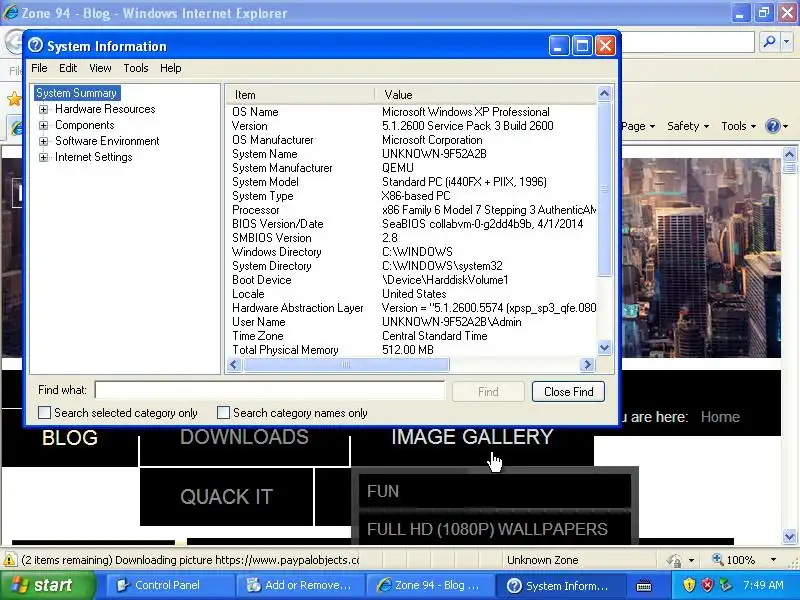Image resolution: width=800 pixels, height=600 pixels.
Task: Switch to Zone 94 - Blog taskbar button
Action: (431, 585)
